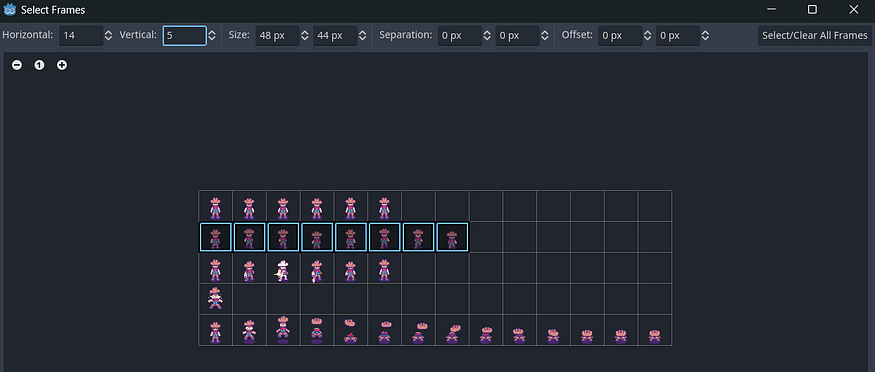Select second frame in top row
The image size is (875, 372).
(249, 206)
